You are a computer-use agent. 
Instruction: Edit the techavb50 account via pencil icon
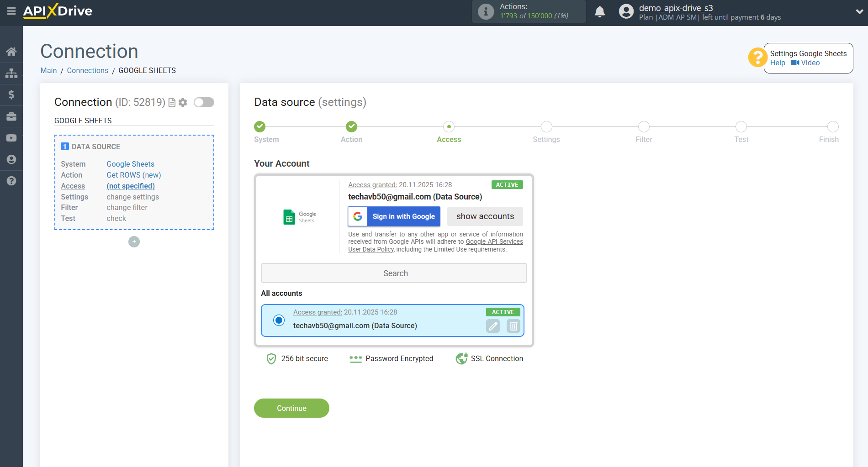pos(492,326)
